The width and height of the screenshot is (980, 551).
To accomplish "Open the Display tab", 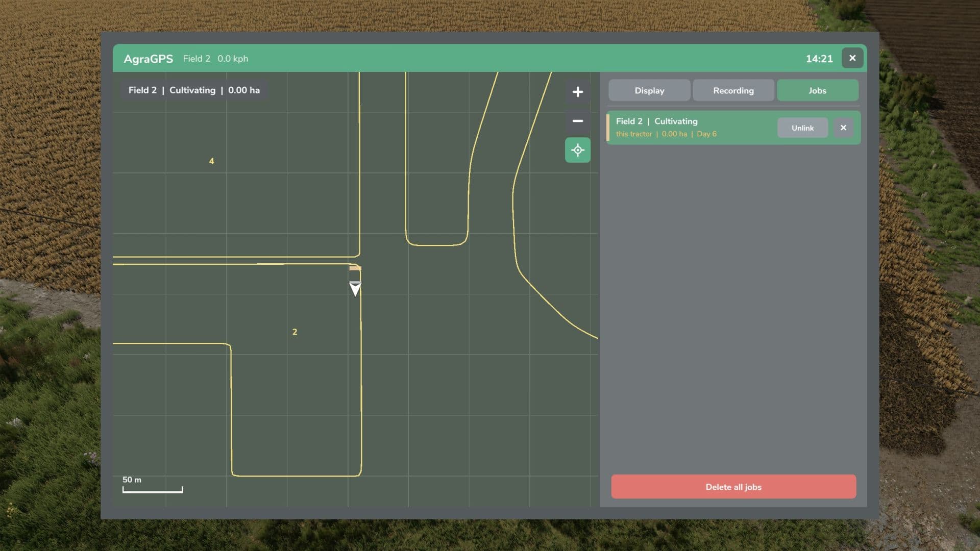I will click(x=649, y=90).
